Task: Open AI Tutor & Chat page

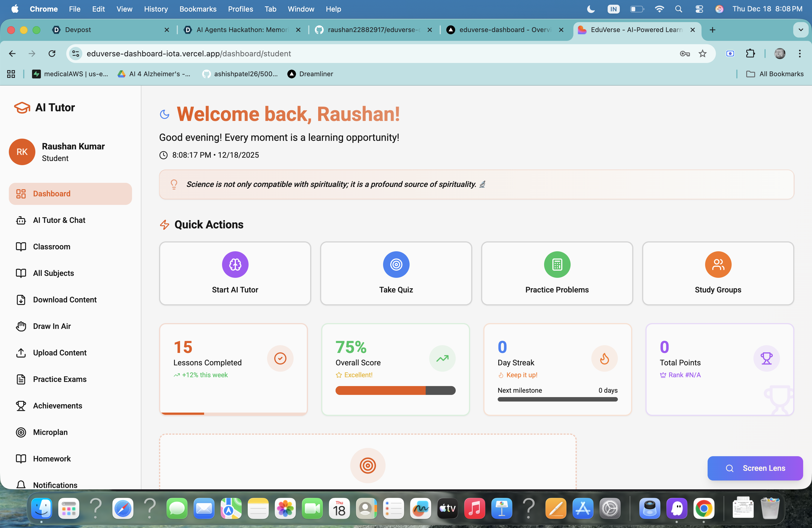Action: coord(59,220)
